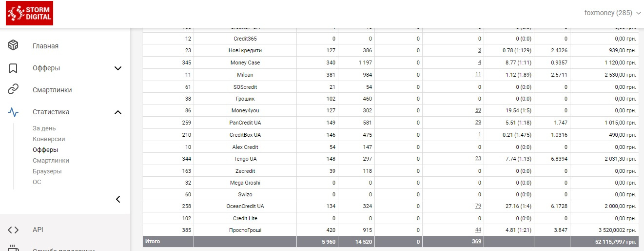
Task: Open Браузеры statistics report
Action: 47,171
